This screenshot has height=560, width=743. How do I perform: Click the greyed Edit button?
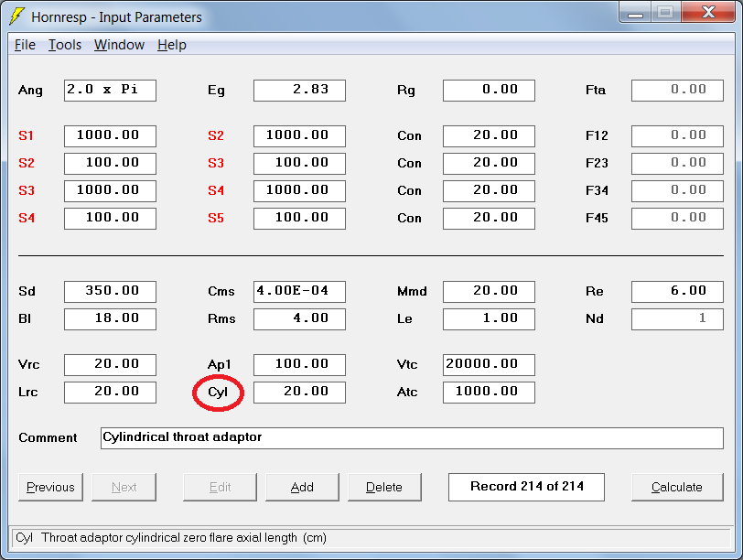pyautogui.click(x=220, y=487)
